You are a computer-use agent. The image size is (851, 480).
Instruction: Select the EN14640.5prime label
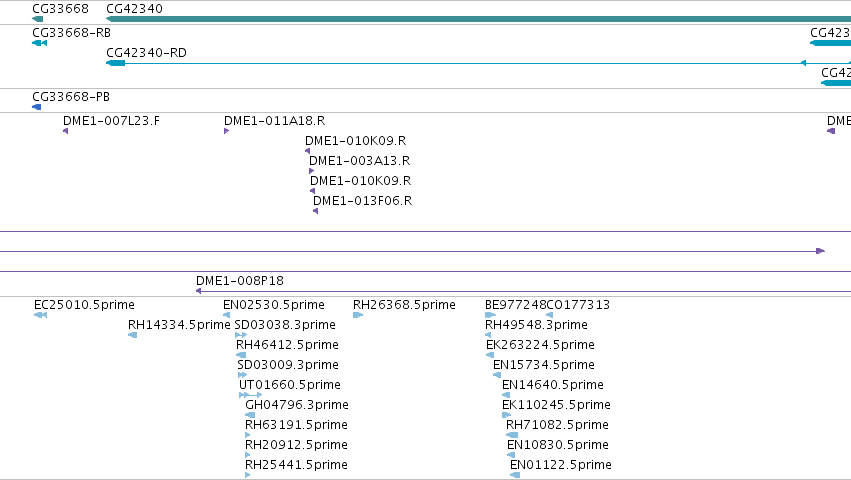coord(552,385)
